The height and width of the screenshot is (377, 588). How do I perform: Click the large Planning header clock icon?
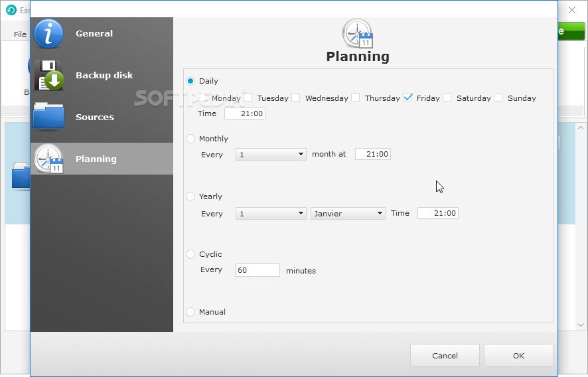click(x=358, y=33)
